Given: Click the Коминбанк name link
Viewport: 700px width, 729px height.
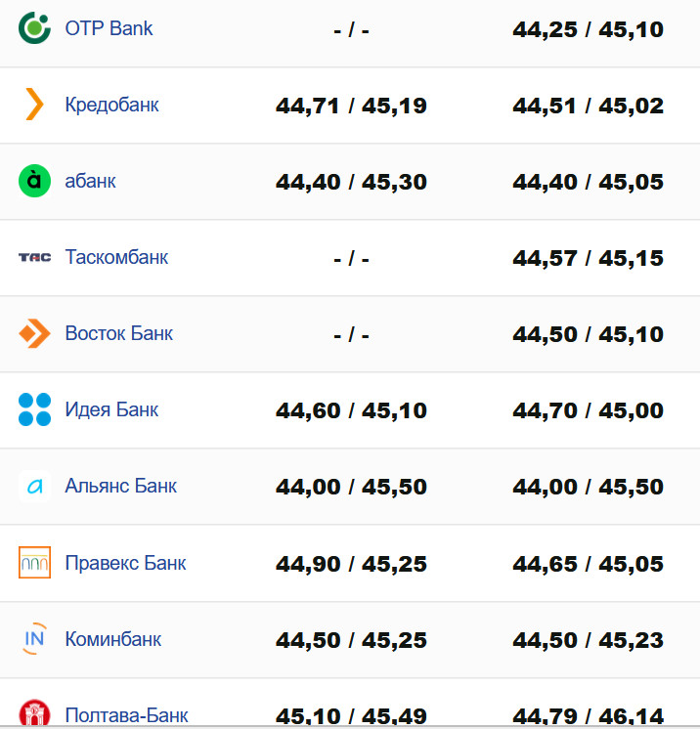Looking at the screenshot, I should [112, 639].
